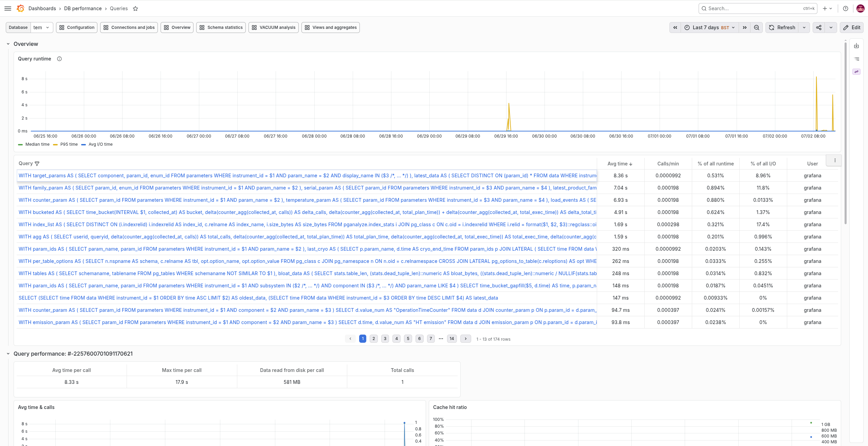Open WITH family_param query link
This screenshot has height=446, width=868.
pos(308,188)
